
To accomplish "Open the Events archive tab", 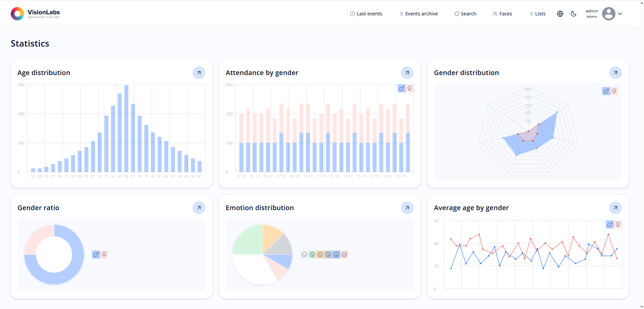I will [419, 14].
